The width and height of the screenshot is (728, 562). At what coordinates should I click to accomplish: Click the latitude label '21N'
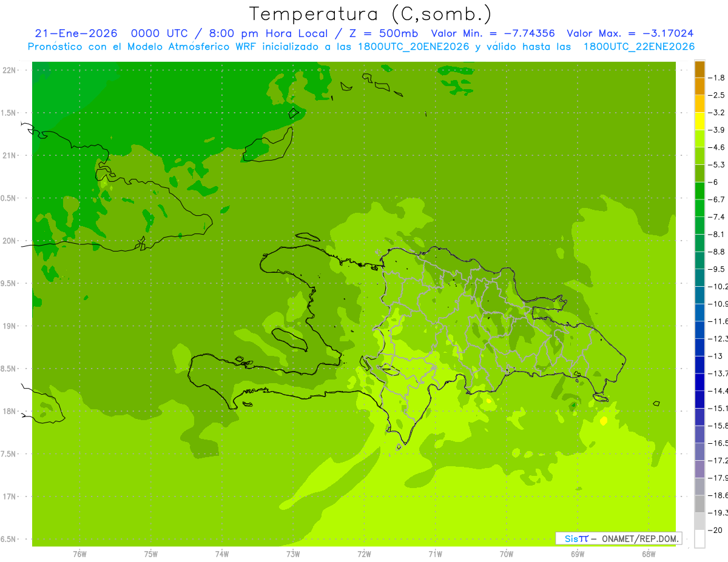(x=10, y=156)
